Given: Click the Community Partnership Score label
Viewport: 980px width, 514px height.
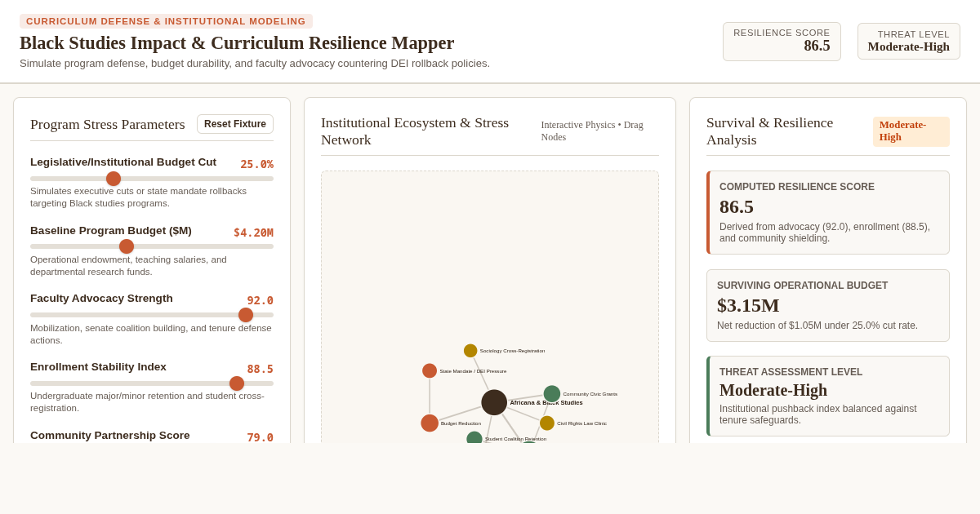Looking at the screenshot, I should tap(110, 436).
